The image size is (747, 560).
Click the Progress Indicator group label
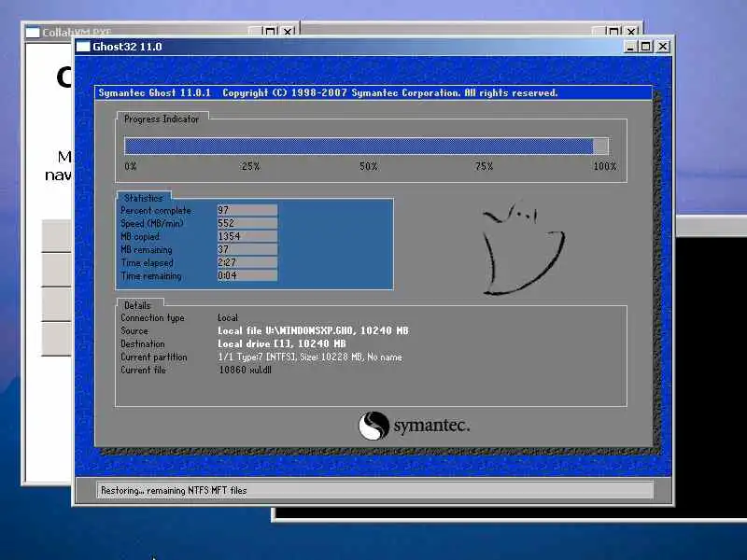pos(162,119)
